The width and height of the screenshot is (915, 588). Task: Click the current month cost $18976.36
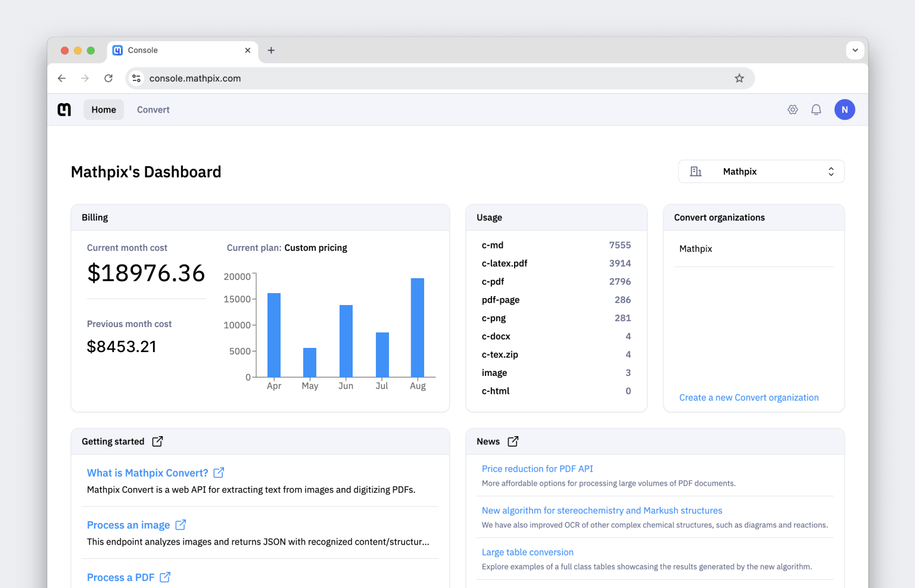pos(146,273)
